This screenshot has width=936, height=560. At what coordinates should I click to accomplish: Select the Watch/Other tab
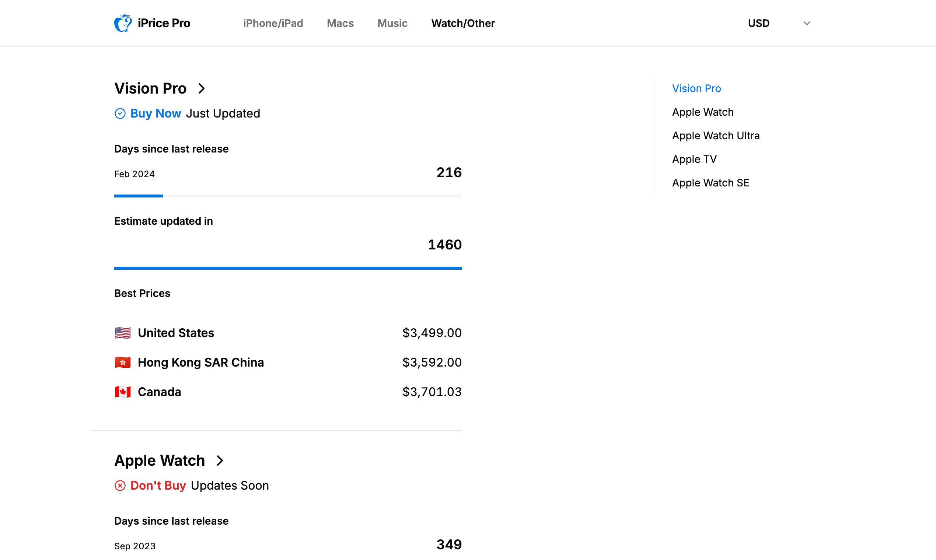click(x=463, y=24)
